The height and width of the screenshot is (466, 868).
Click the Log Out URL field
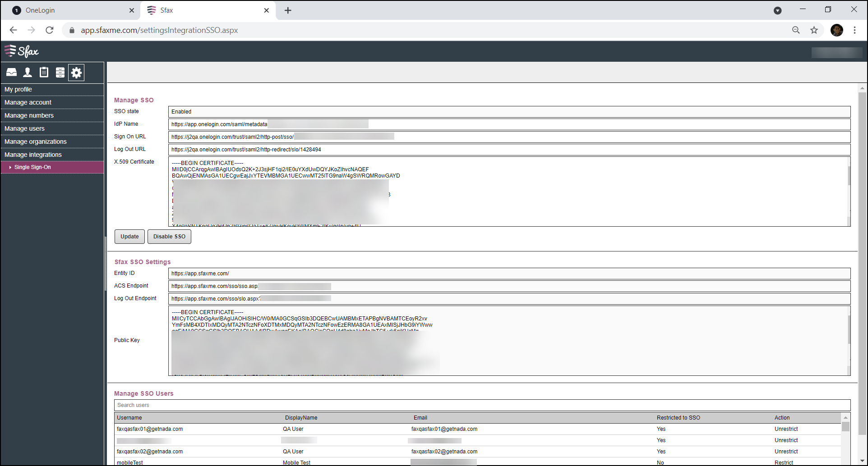click(509, 150)
